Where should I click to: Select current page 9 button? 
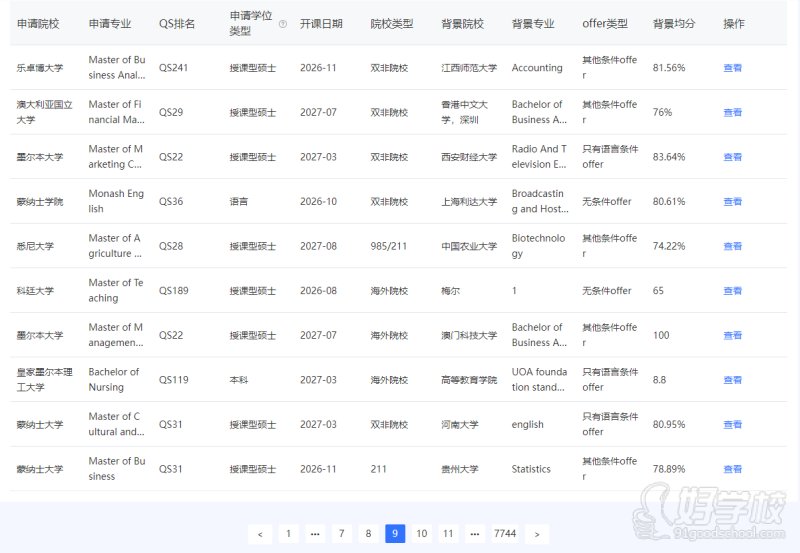395,534
